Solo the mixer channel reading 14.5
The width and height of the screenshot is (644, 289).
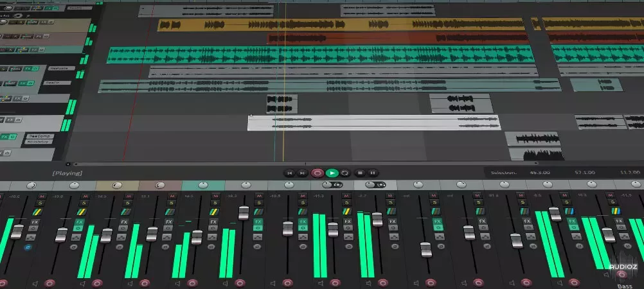[x=215, y=203]
